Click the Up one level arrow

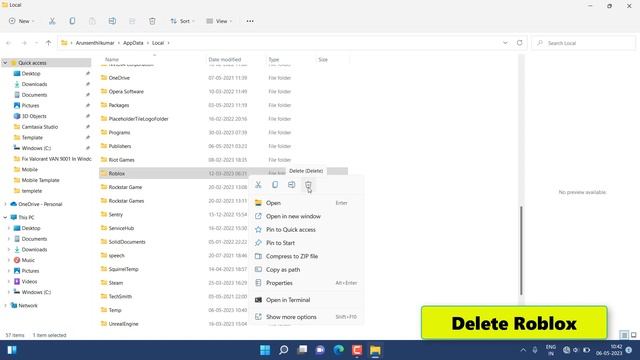coord(49,43)
